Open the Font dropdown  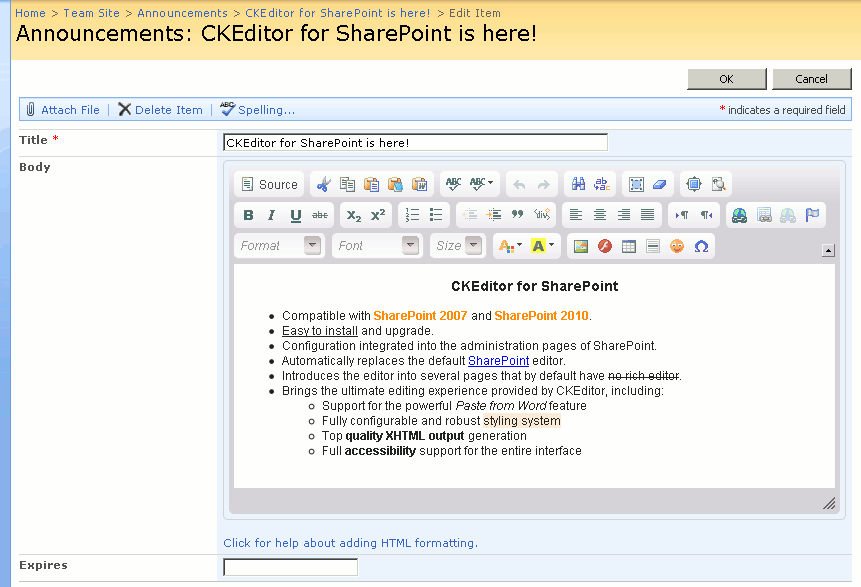point(378,246)
